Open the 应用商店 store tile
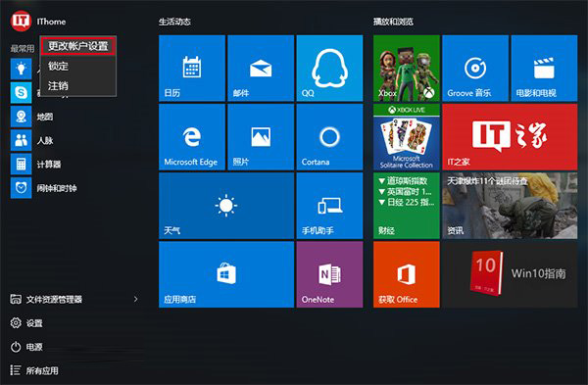Viewport: 588px width, 385px height. coord(226,274)
